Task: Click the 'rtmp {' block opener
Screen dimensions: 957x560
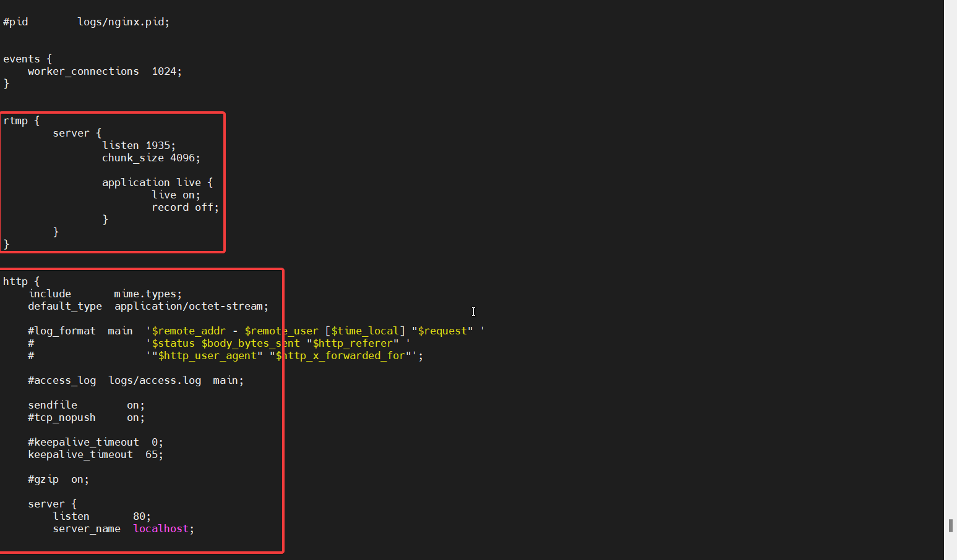Action: pyautogui.click(x=22, y=121)
